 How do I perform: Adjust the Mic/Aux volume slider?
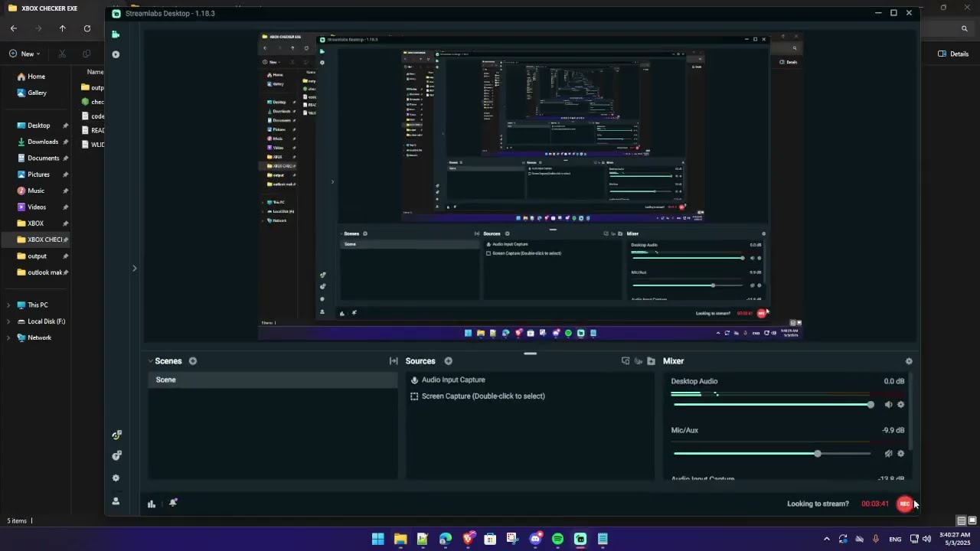coord(773,454)
